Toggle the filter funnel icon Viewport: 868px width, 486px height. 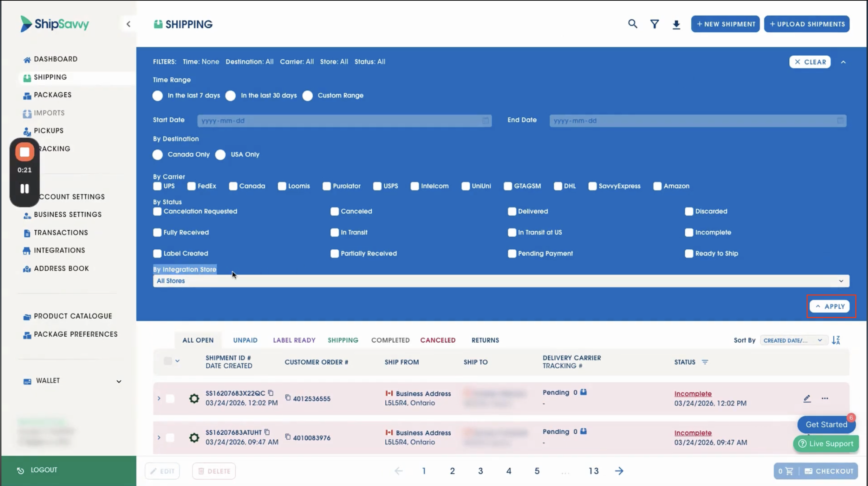click(654, 24)
